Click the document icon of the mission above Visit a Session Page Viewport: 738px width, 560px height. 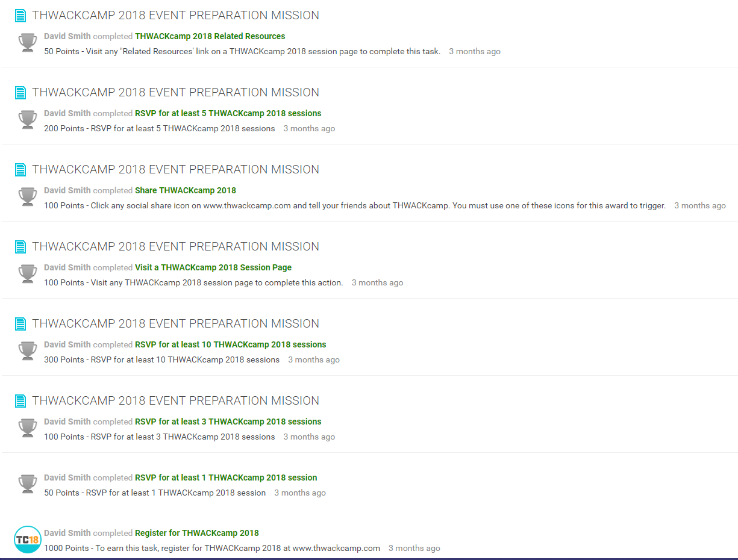pyautogui.click(x=20, y=247)
